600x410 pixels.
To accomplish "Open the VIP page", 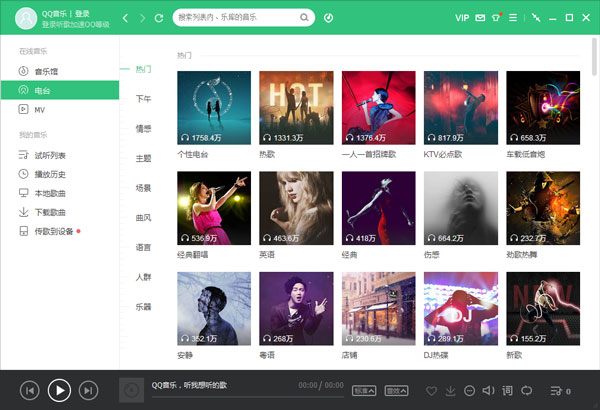I will (x=462, y=18).
